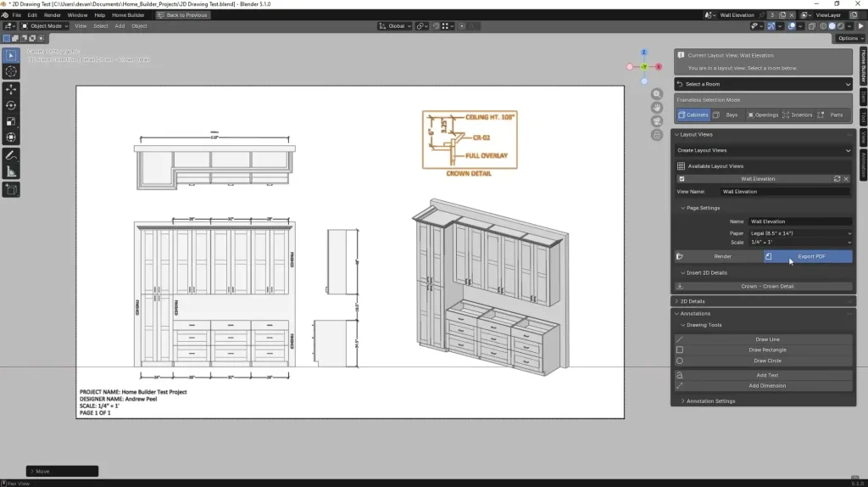The height and width of the screenshot is (487, 868).
Task: Collapse the Page Settings section
Action: 700,208
